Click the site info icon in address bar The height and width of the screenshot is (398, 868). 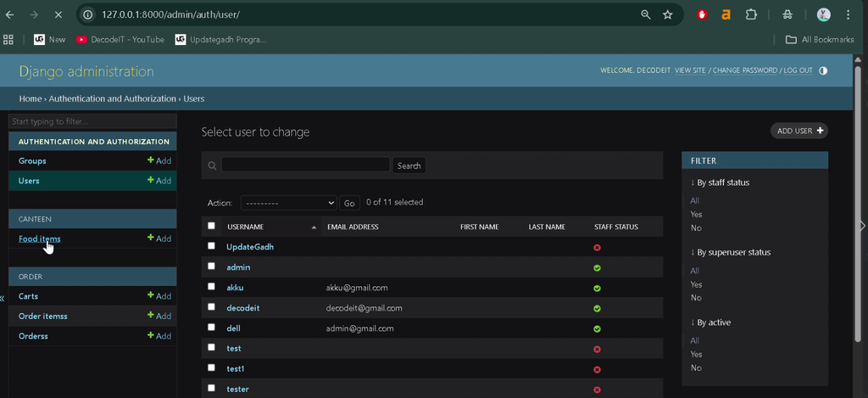(x=87, y=15)
